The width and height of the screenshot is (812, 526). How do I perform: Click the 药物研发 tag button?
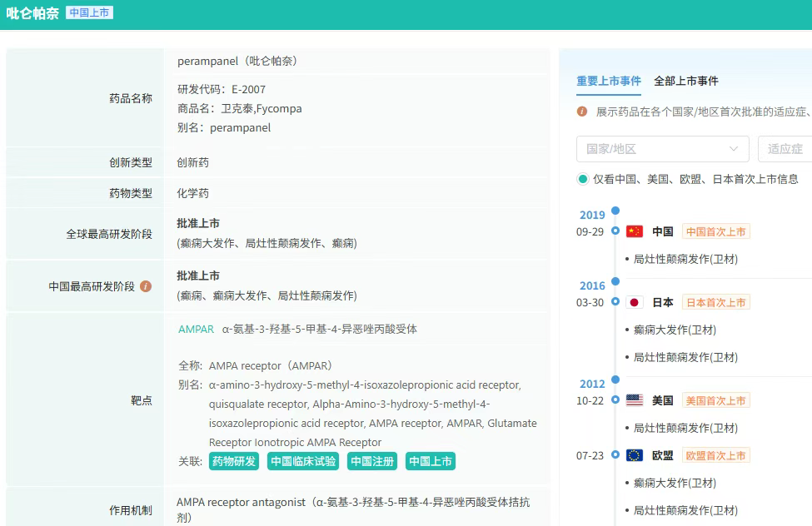point(234,461)
